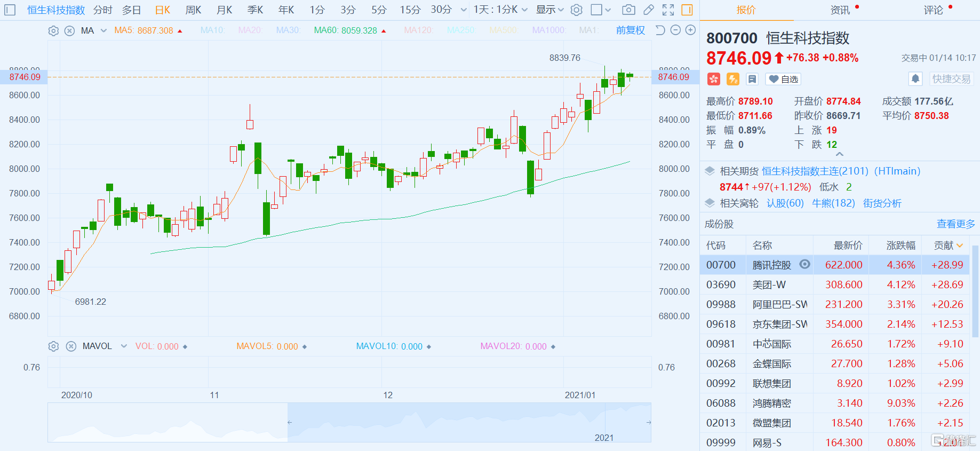Screen dimensions: 980x451
Task: Zoom out chart with minus icon
Action: pyautogui.click(x=675, y=30)
